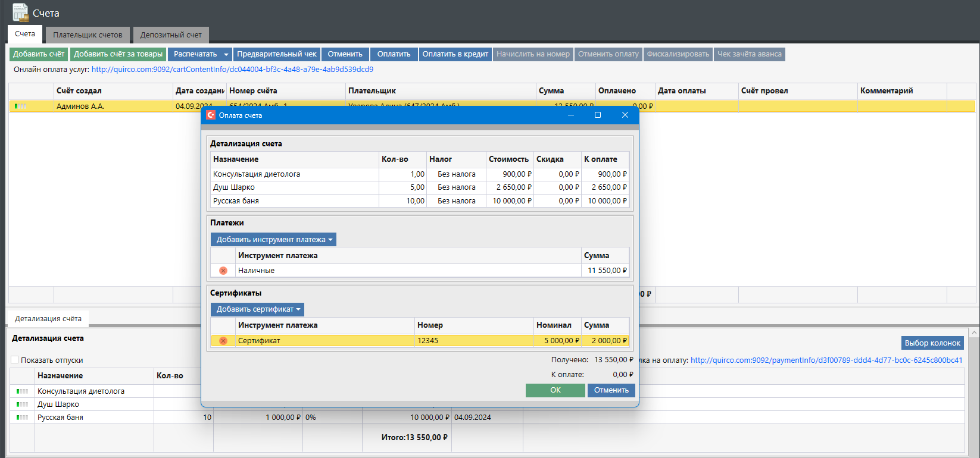Click the Выбор колонок button
This screenshot has height=458, width=980.
(x=932, y=343)
